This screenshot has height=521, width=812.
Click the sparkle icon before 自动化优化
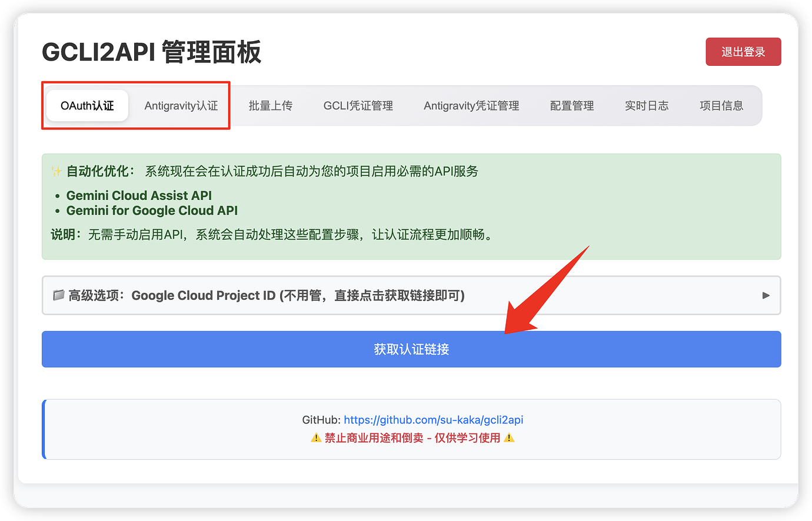(x=56, y=172)
